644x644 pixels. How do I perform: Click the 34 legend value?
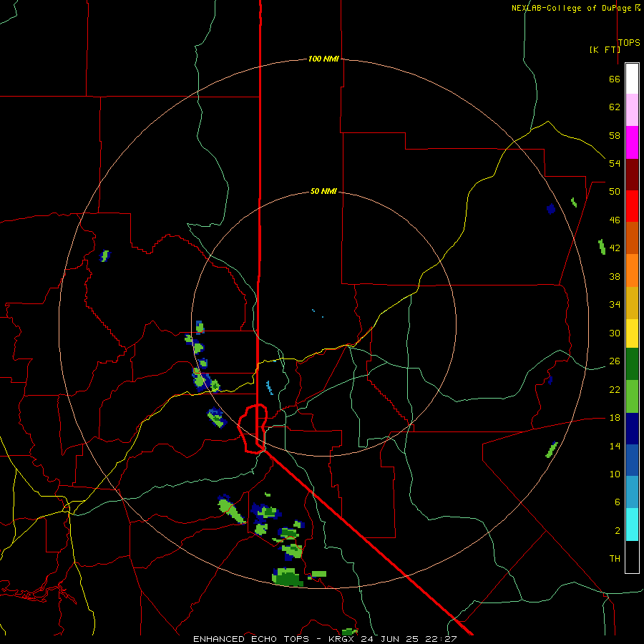tap(615, 305)
